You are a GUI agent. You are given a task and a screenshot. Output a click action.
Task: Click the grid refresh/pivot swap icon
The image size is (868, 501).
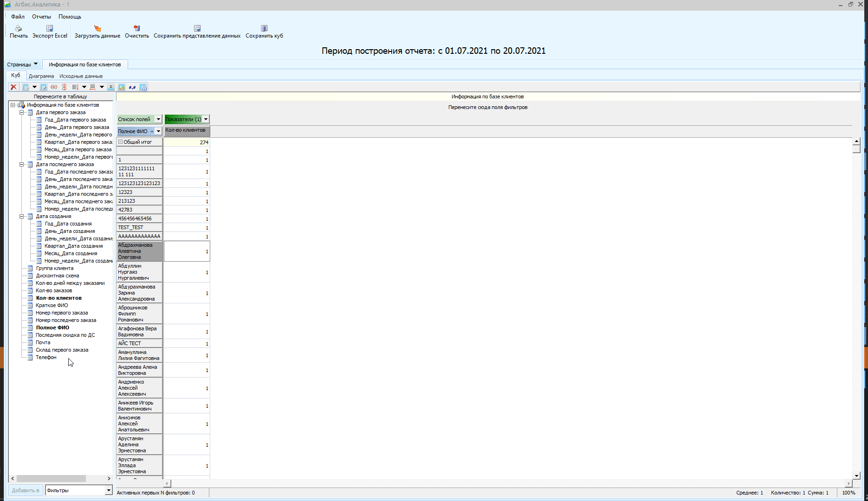pyautogui.click(x=44, y=87)
